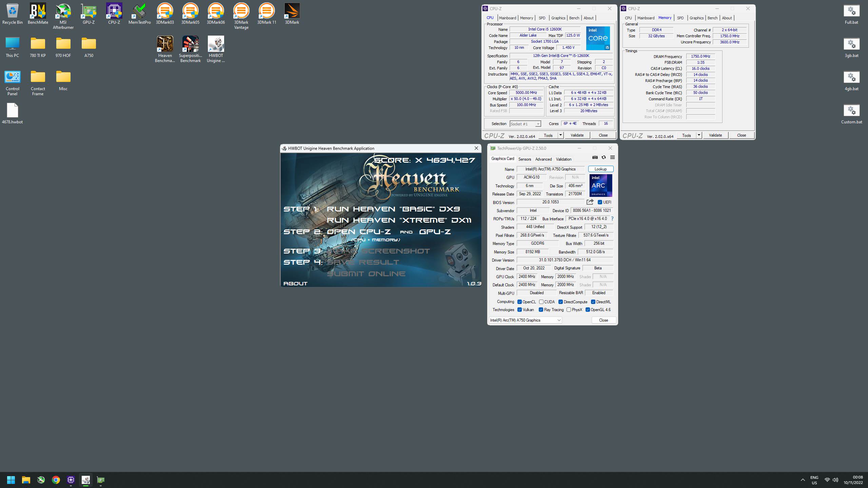Open File Explorer from the taskbar
Screen dimensions: 868x488
click(26, 480)
